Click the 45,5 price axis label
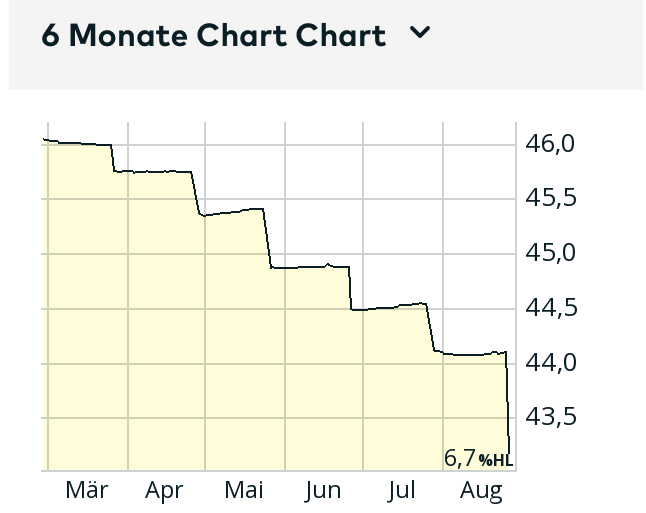This screenshot has width=646, height=513. pyautogui.click(x=551, y=198)
